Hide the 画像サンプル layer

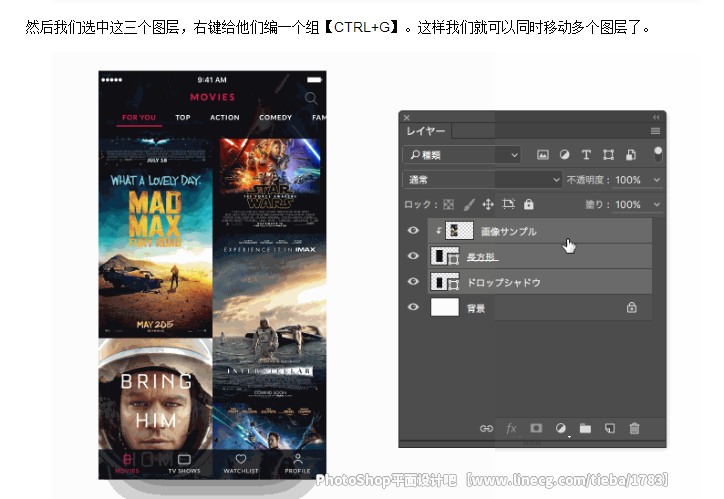point(413,230)
